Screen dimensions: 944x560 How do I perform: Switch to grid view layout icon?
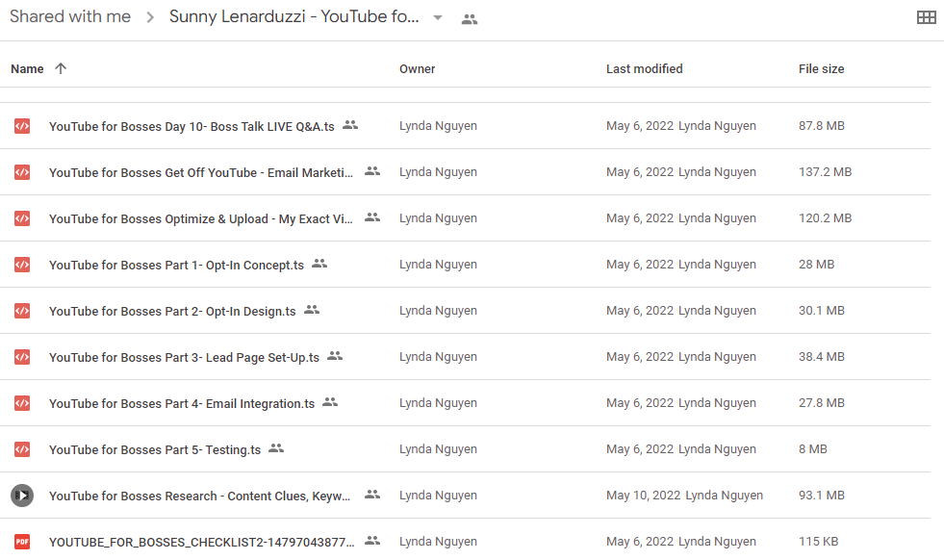[x=926, y=17]
